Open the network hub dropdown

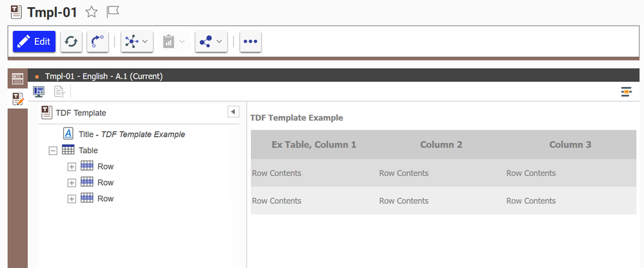(136, 41)
